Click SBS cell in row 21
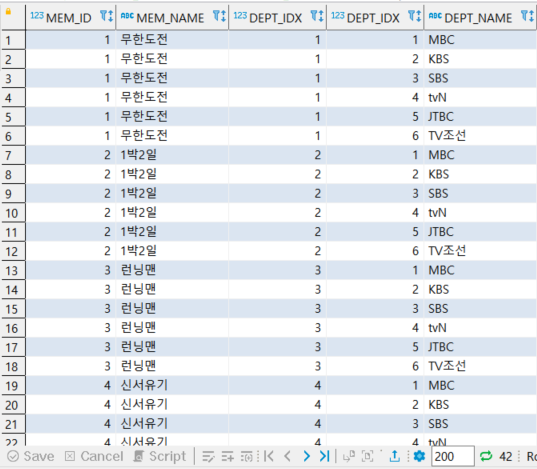 pos(480,423)
